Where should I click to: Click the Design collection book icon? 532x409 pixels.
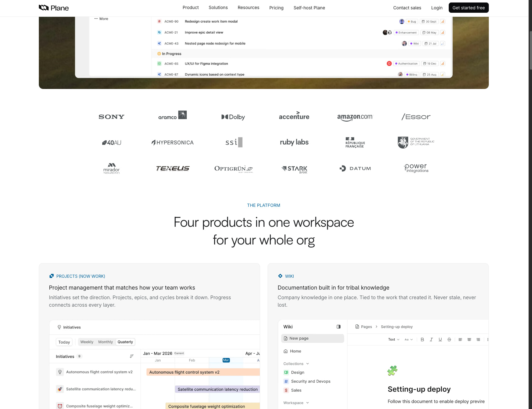pos(286,372)
